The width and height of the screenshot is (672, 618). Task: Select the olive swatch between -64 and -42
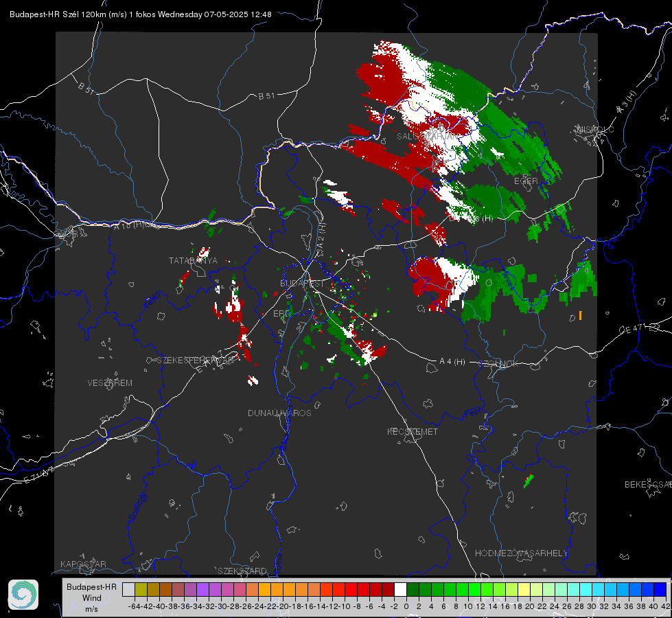click(141, 590)
